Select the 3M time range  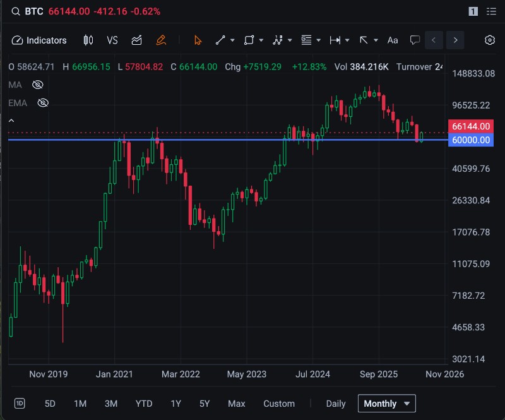tap(111, 404)
